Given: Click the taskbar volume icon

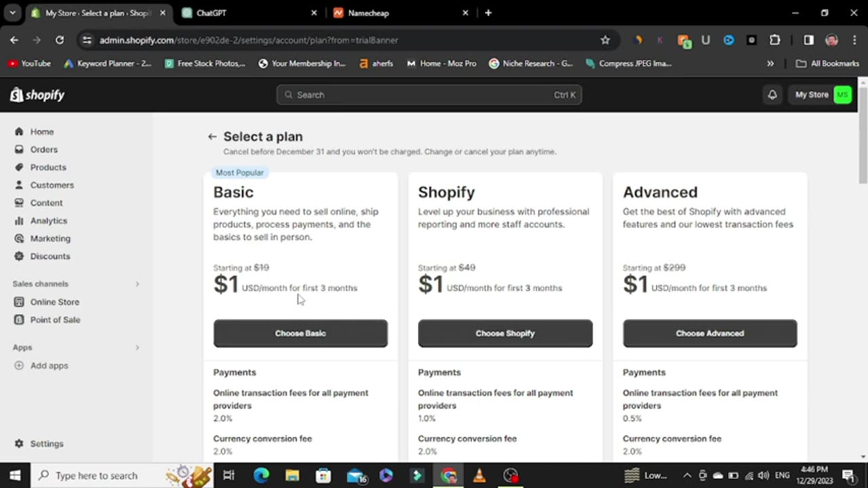Looking at the screenshot, I should (x=764, y=475).
